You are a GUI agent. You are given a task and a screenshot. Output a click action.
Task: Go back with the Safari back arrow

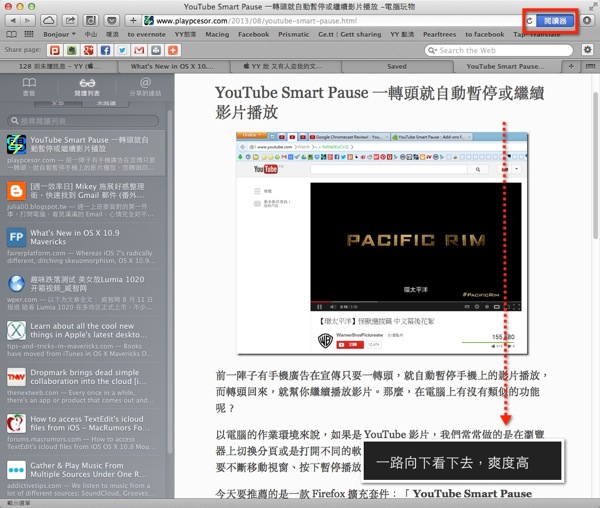(13, 20)
